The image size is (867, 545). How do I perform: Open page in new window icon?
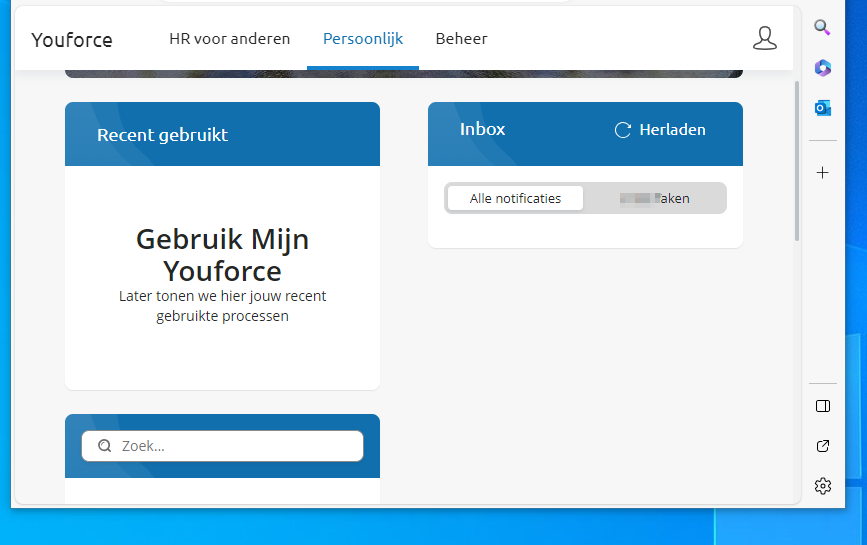point(823,446)
